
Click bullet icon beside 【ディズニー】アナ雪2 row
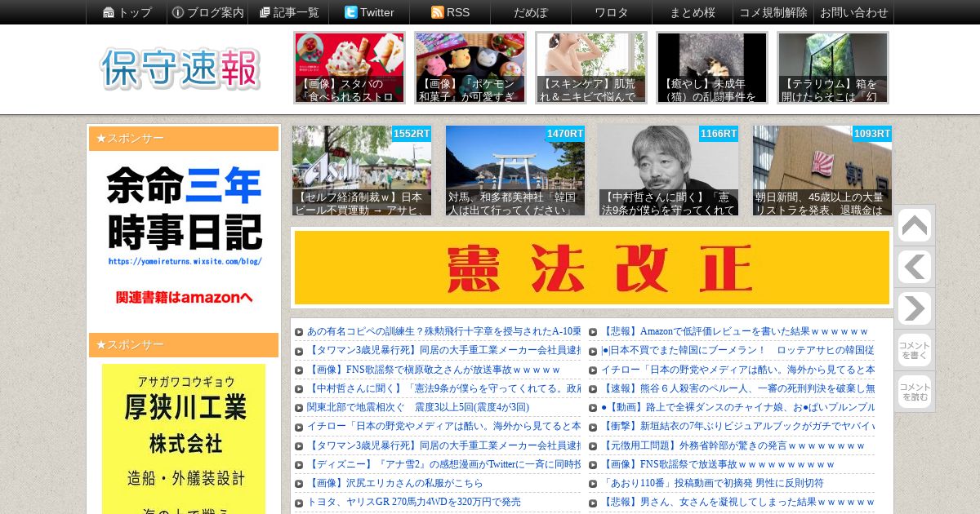pyautogui.click(x=299, y=465)
